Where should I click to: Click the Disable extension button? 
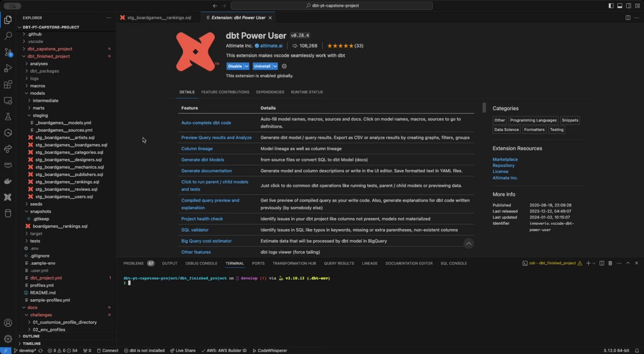235,66
